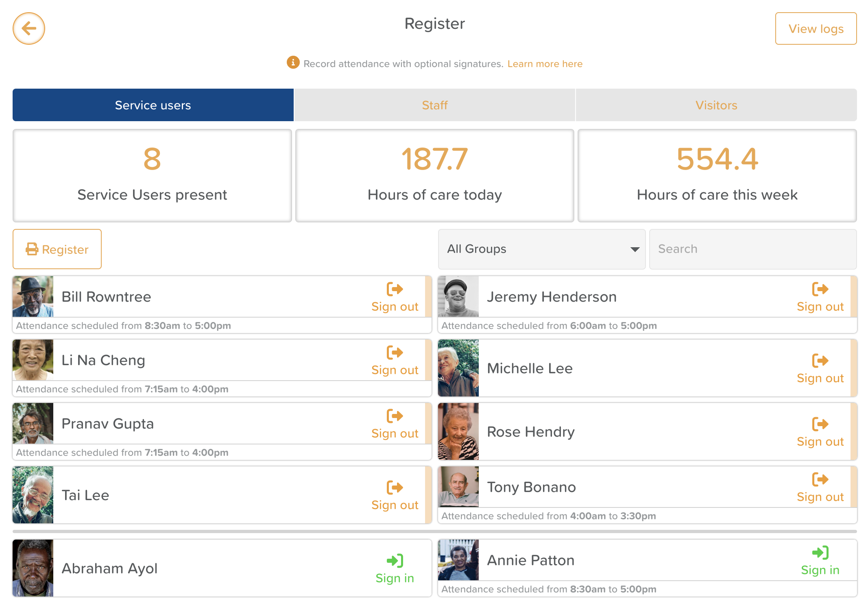The image size is (868, 601).
Task: Select the name Tai Lee
Action: tap(85, 495)
